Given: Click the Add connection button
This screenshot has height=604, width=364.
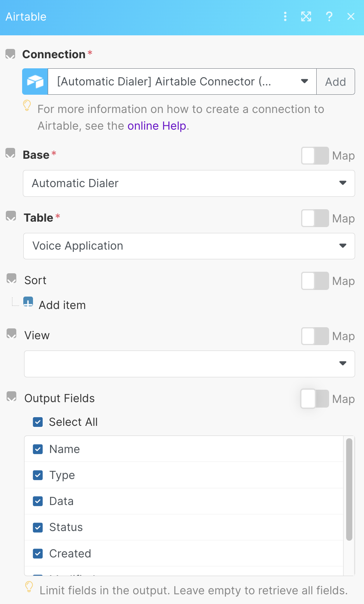Looking at the screenshot, I should click(x=335, y=82).
